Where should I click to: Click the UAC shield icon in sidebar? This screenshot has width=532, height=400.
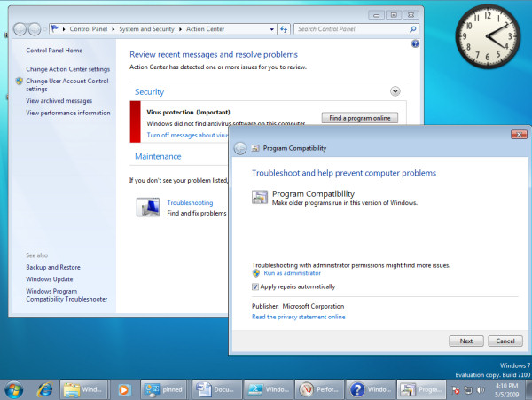20,81
